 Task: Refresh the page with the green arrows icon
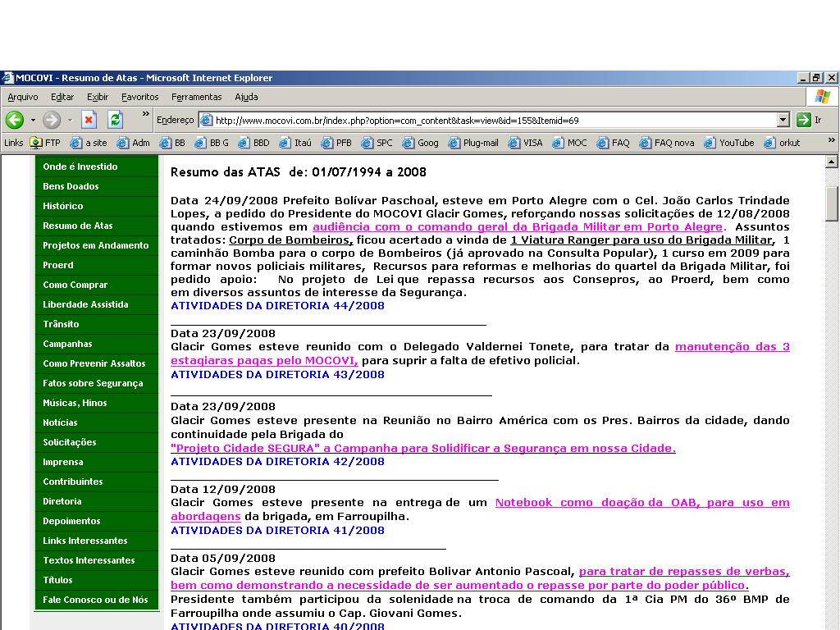tap(115, 120)
